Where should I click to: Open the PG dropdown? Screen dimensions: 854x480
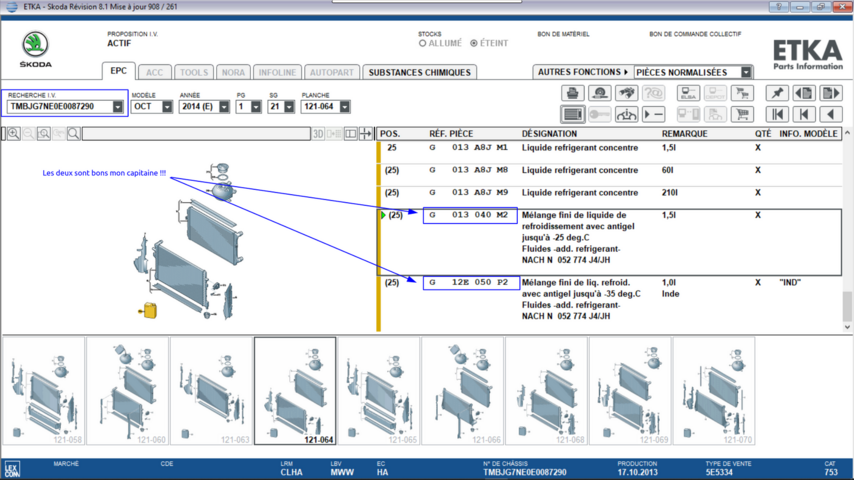coord(256,107)
